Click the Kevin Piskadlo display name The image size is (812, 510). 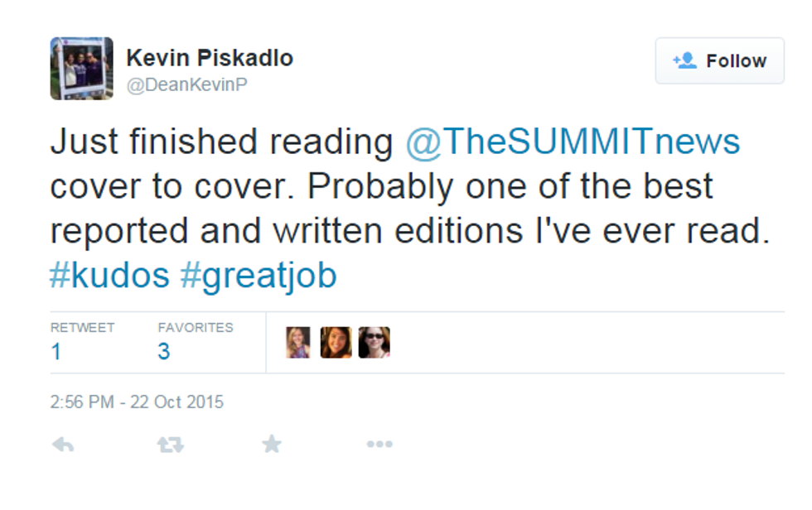[209, 58]
